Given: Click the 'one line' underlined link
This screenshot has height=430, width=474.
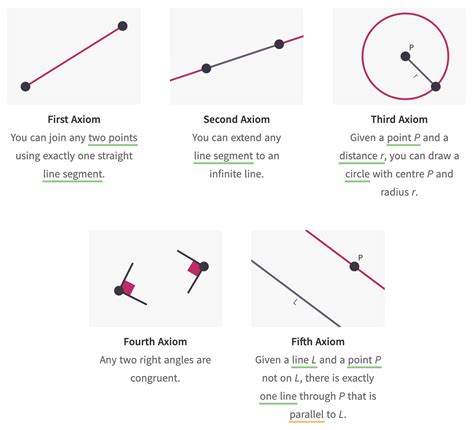Looking at the screenshot, I should tap(278, 396).
